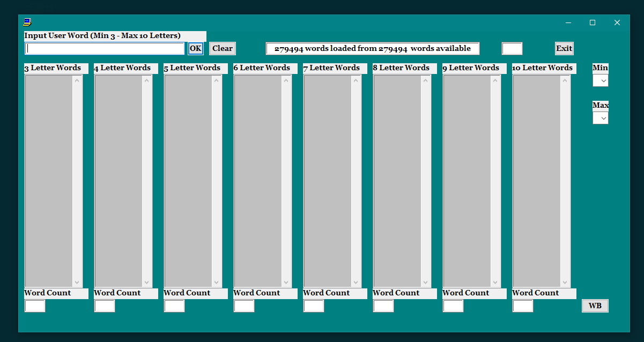
Task: Open the Min dropdown
Action: (x=601, y=81)
